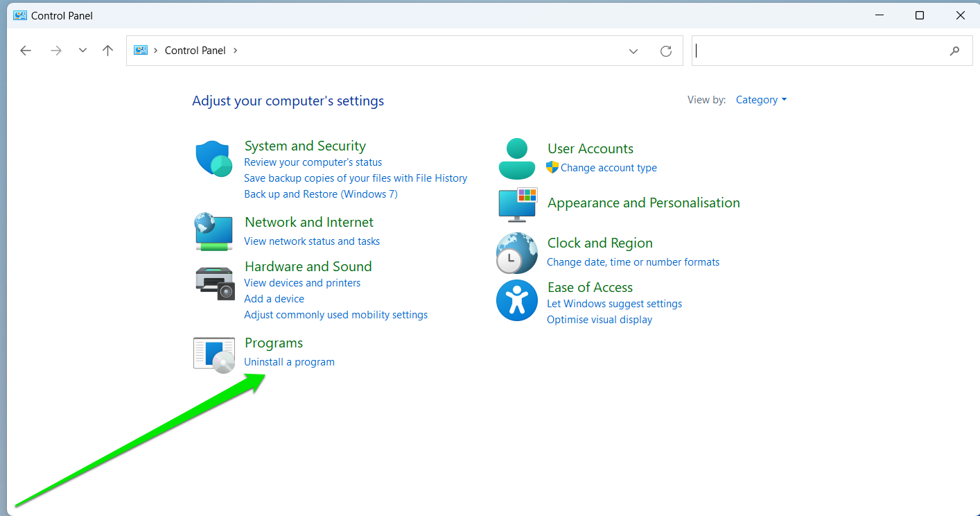The height and width of the screenshot is (516, 980).
Task: Open Back up and Restore (Windows 7)
Action: 321,194
